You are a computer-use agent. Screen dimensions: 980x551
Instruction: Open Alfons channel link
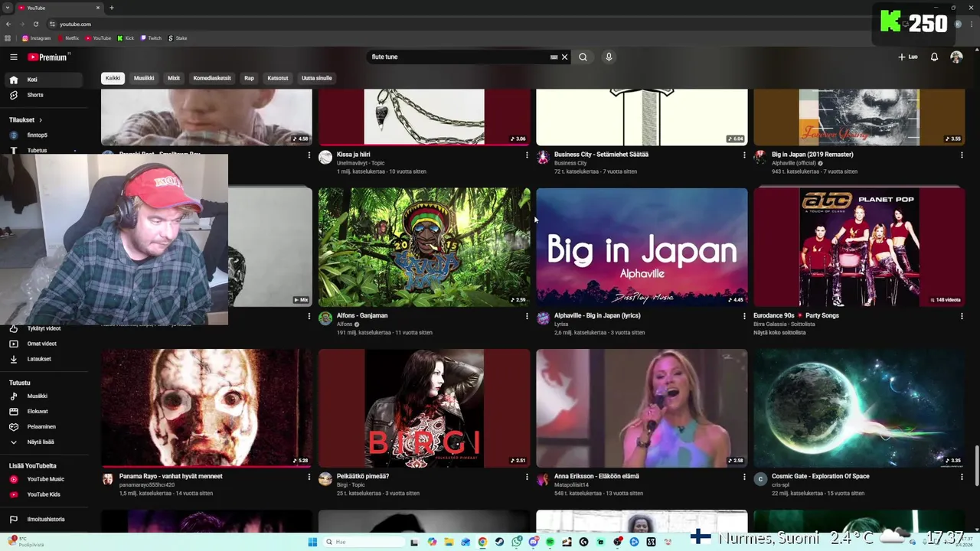point(345,324)
